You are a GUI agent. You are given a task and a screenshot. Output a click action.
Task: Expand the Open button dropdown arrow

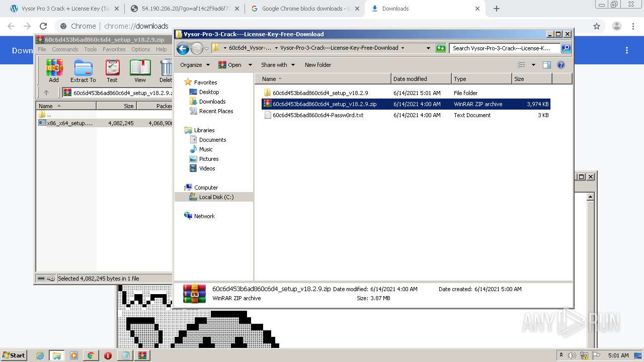click(250, 65)
